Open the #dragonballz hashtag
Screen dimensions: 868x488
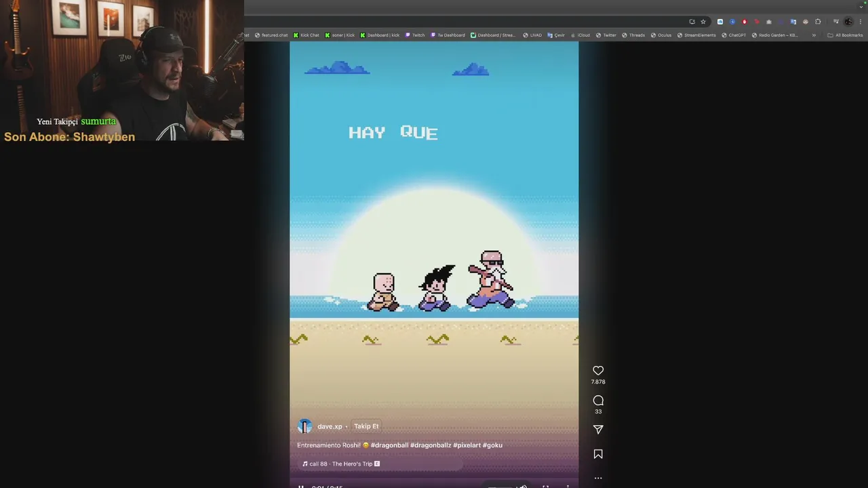(x=431, y=445)
